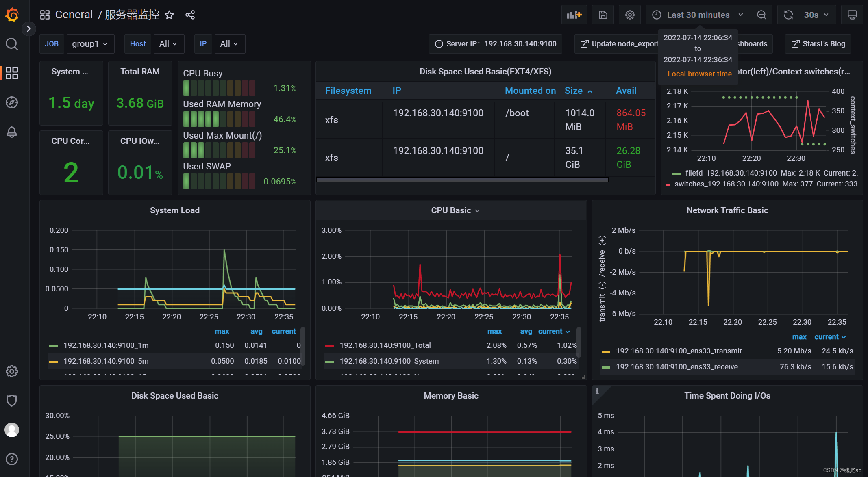
Task: Click green swatch of 9100_1m series
Action: click(x=53, y=346)
